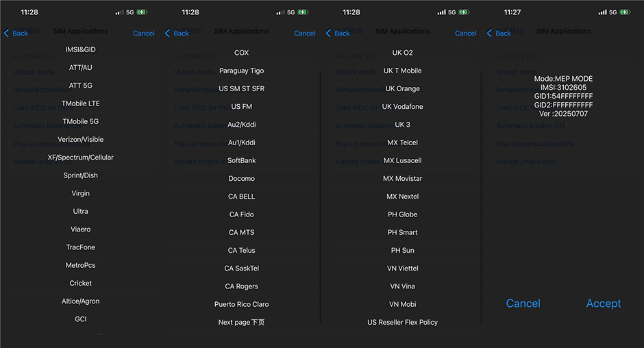Choose CA Rogers carrier
The height and width of the screenshot is (348, 644).
[x=241, y=286]
